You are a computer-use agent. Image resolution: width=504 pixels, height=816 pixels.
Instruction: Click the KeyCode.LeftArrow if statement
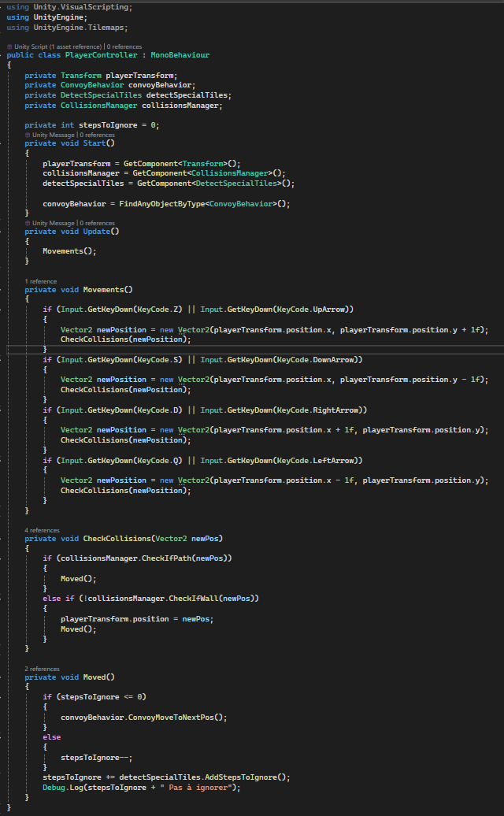point(203,461)
